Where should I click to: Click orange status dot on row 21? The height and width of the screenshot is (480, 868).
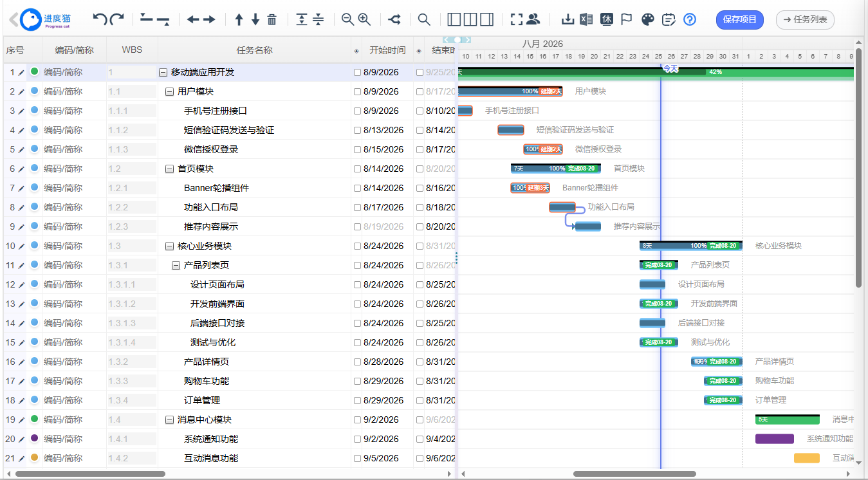35,457
